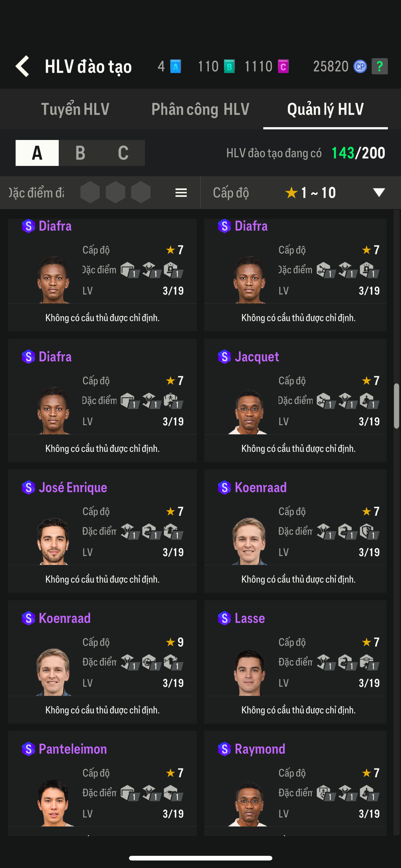
Task: Tap the magenta C training card icon
Action: (283, 66)
